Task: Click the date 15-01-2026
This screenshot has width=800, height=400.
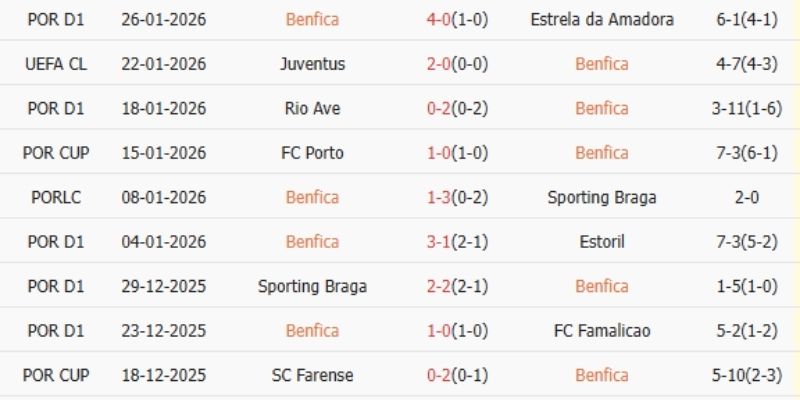Action: pos(163,153)
